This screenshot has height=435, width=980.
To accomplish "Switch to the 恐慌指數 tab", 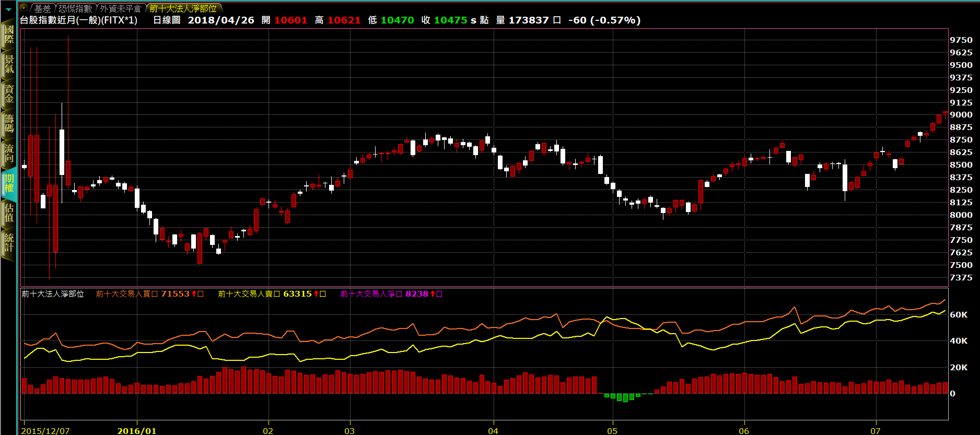I will 75,8.
